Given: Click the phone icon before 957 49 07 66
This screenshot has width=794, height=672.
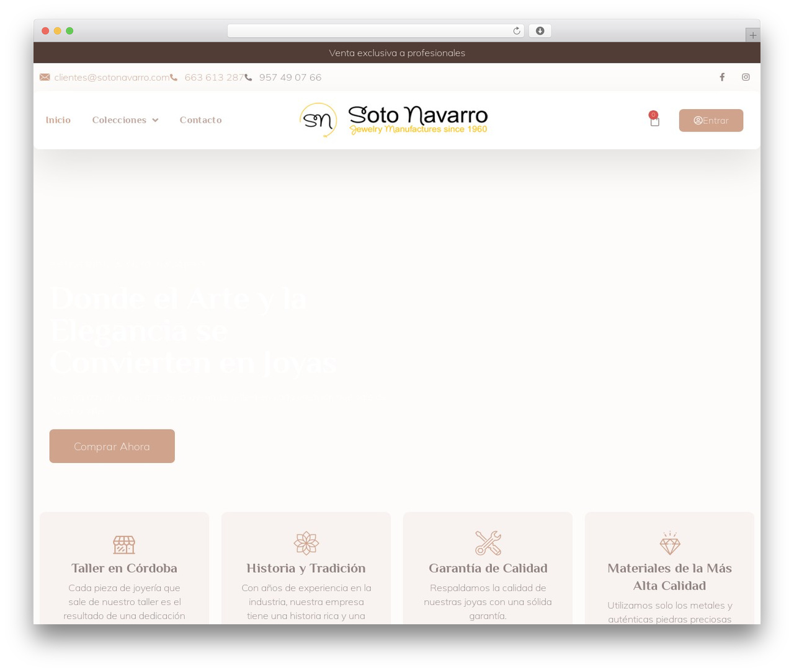Looking at the screenshot, I should (x=248, y=77).
